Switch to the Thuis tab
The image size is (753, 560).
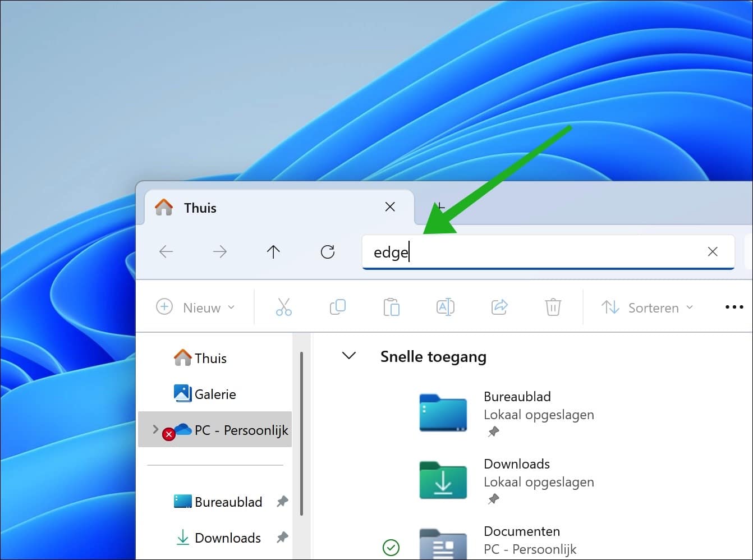point(199,208)
